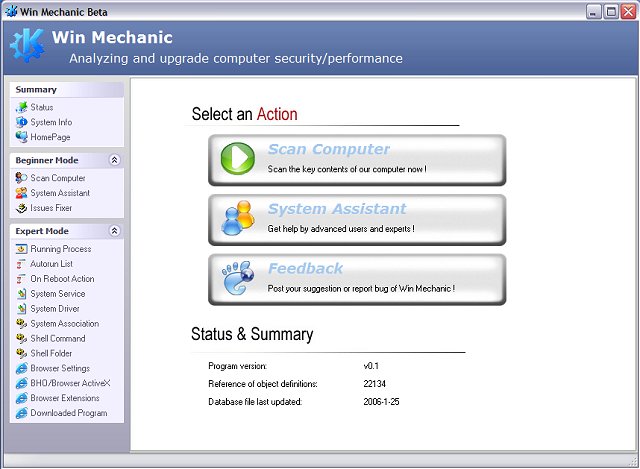The width and height of the screenshot is (640, 469).
Task: Click the large System Assistant heading
Action: point(337,209)
